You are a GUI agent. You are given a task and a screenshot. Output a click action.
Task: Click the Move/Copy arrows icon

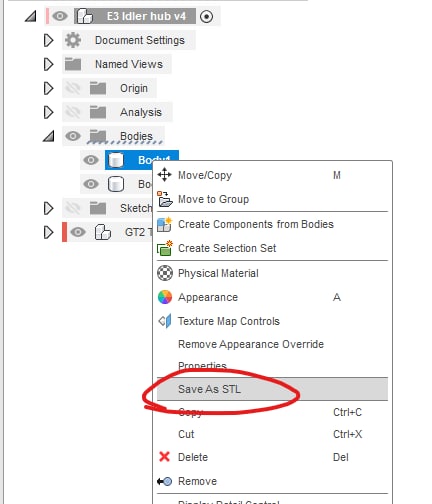coord(165,175)
